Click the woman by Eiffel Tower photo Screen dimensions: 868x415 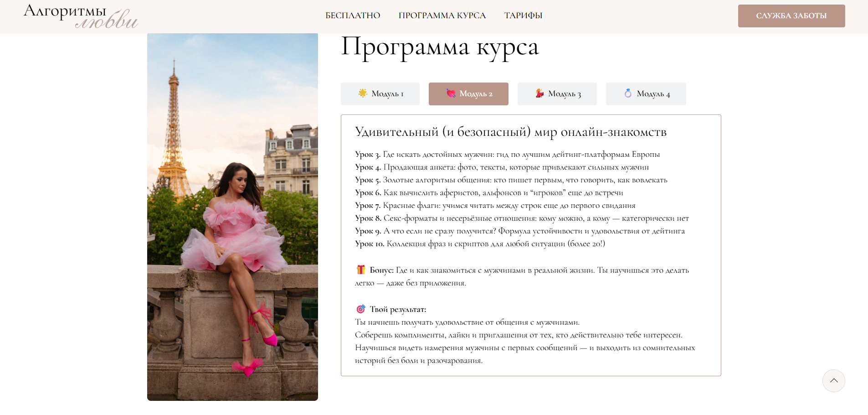coord(232,217)
